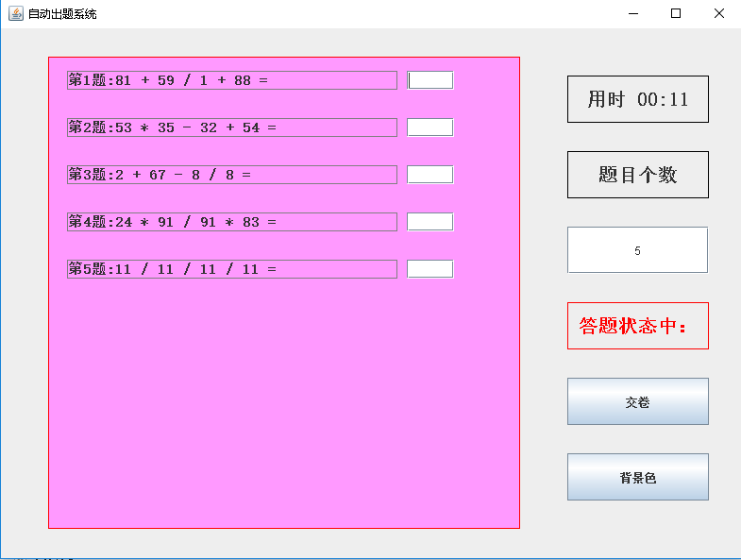Click the answer field for question 2
Screen dimensions: 741x560
click(x=430, y=127)
